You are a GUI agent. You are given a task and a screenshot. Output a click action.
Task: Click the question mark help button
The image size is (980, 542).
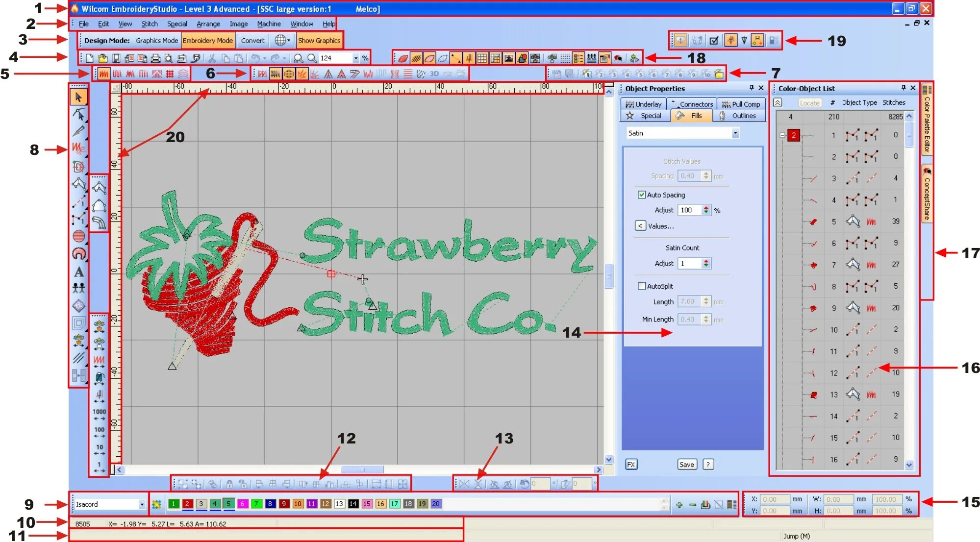point(708,465)
